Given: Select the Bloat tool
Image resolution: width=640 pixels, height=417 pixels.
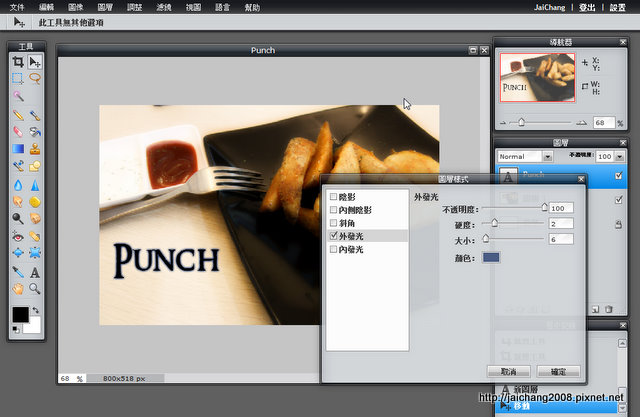Looking at the screenshot, I should click(18, 253).
